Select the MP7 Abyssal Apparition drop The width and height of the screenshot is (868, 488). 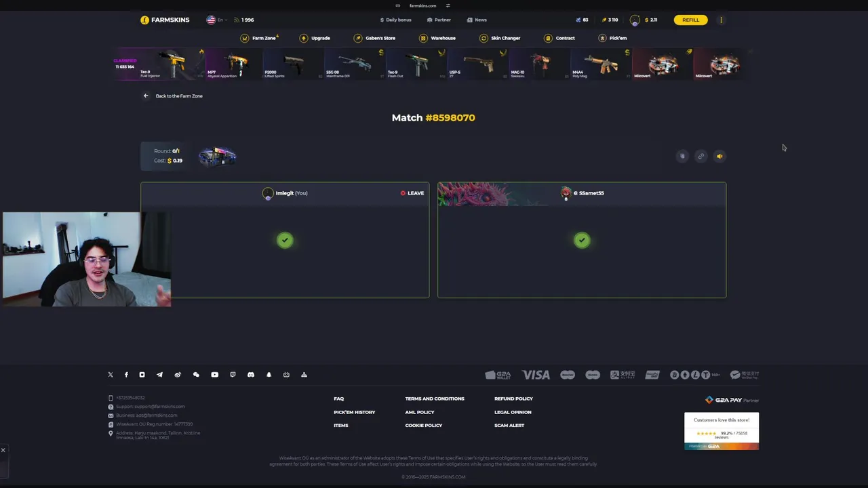point(233,64)
